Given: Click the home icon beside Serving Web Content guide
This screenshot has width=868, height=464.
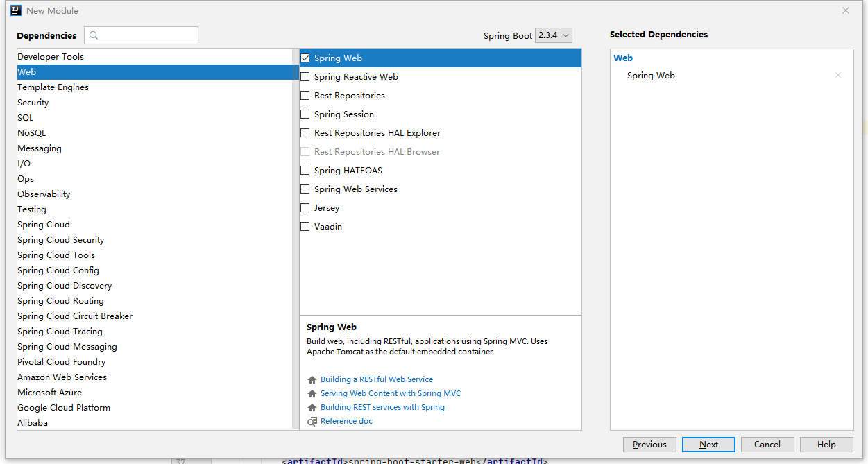Looking at the screenshot, I should click(312, 394).
